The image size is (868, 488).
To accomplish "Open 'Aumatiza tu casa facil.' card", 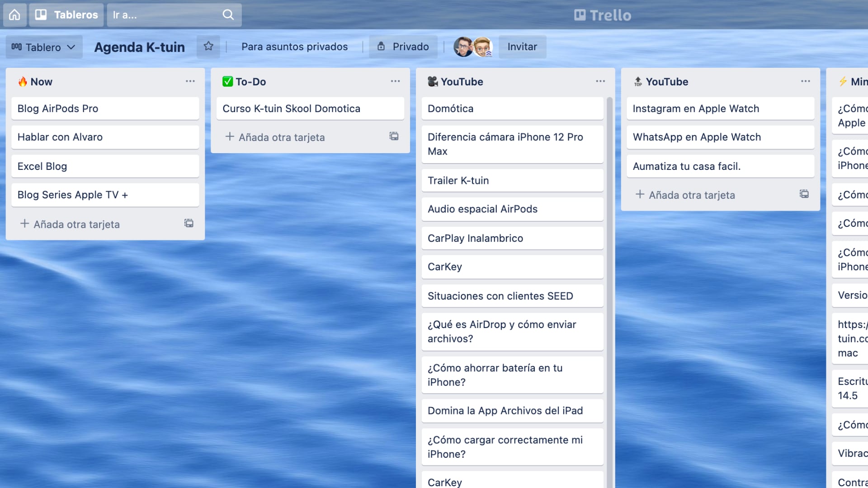I will (720, 166).
